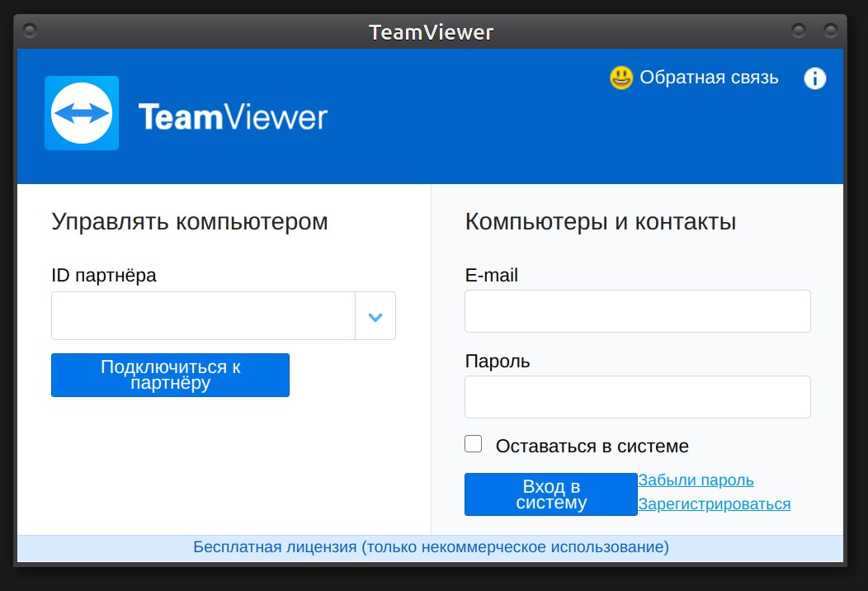Expand the ID партнёра dropdown arrow
The width and height of the screenshot is (868, 591).
click(x=375, y=316)
